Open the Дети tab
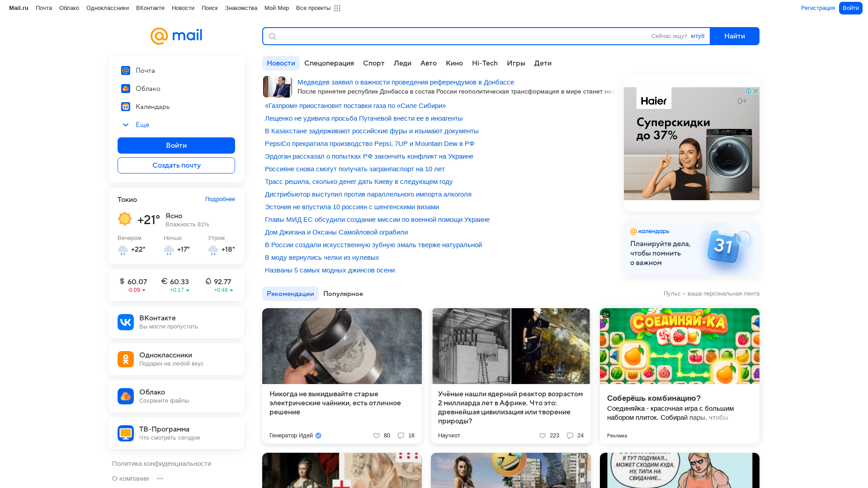The width and height of the screenshot is (868, 488). 543,63
